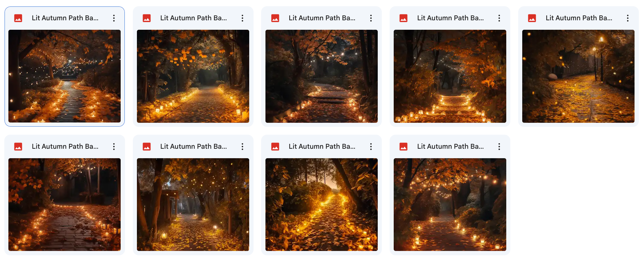Open the bright glowing leaf trail thumbnail
Image resolution: width=644 pixels, height=258 pixels.
(x=321, y=205)
